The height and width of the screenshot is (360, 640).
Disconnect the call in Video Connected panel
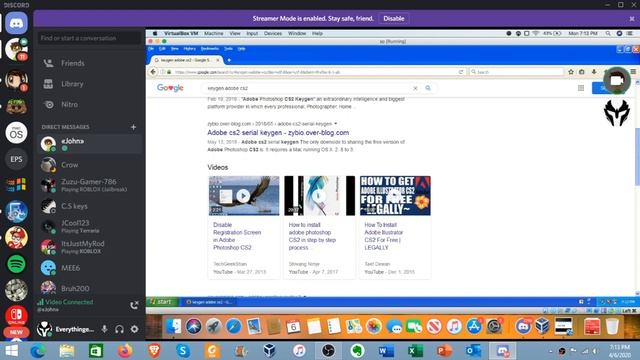click(134, 305)
